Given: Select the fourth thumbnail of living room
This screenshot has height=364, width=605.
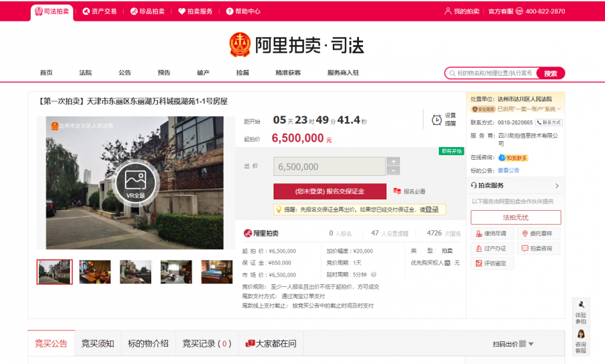Looking at the screenshot, I should (x=176, y=272).
